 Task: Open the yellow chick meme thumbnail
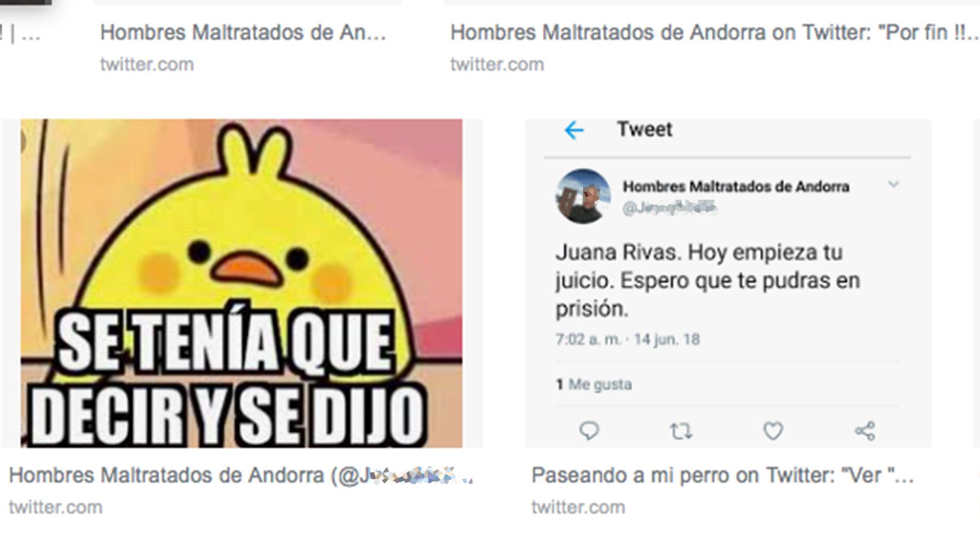point(241,283)
